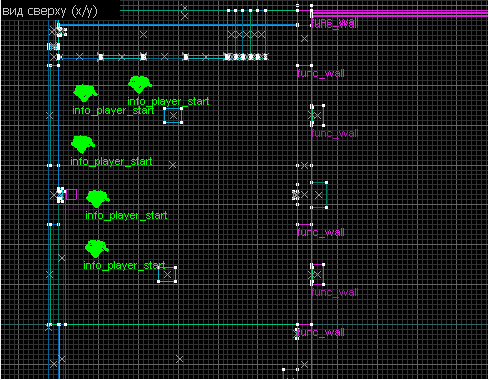Select the topmost info_player_start entity icon
Screen dimensions: 489x380
pyautogui.click(x=140, y=84)
